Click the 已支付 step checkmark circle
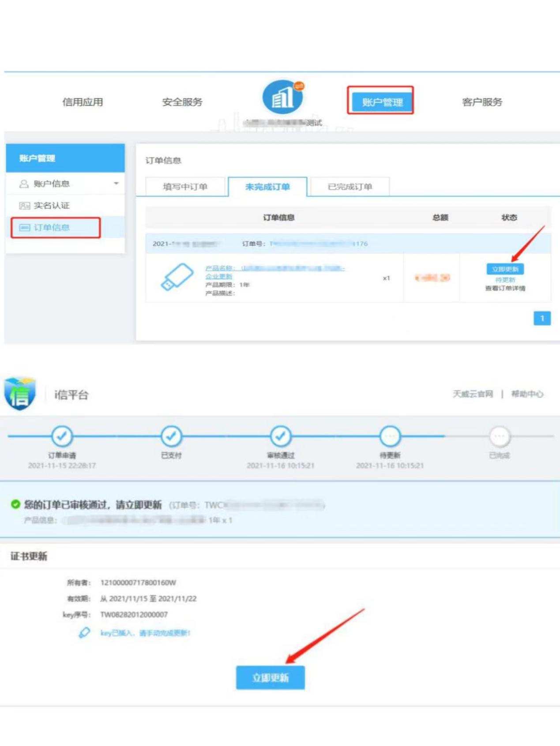The width and height of the screenshot is (560, 746). tap(171, 436)
